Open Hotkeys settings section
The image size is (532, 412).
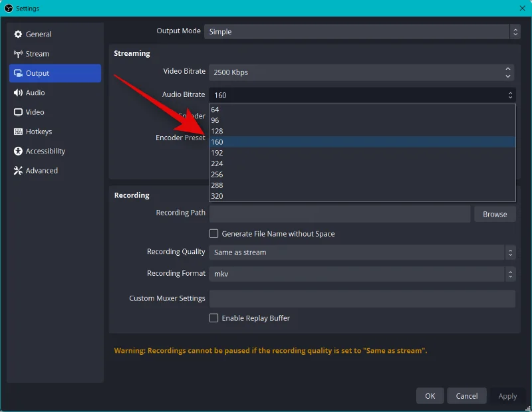click(55, 132)
